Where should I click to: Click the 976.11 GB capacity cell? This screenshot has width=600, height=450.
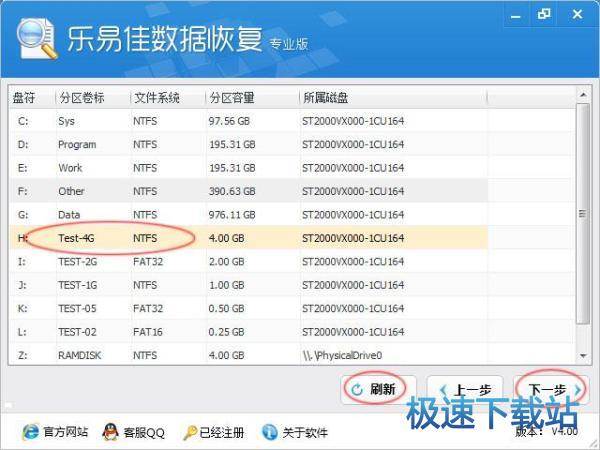coord(232,215)
